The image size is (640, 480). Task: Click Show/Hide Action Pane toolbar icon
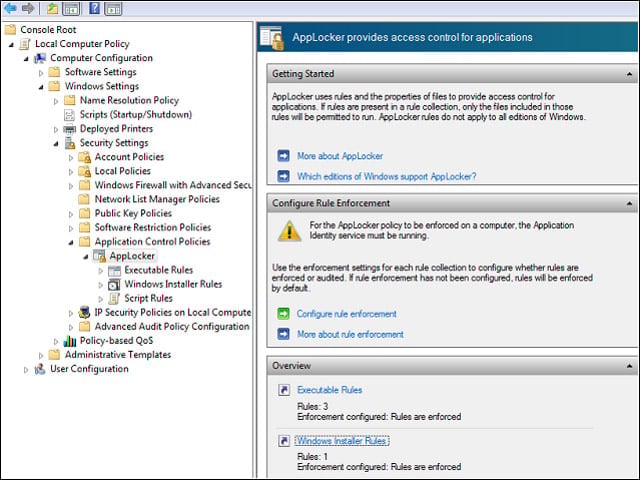click(x=113, y=8)
